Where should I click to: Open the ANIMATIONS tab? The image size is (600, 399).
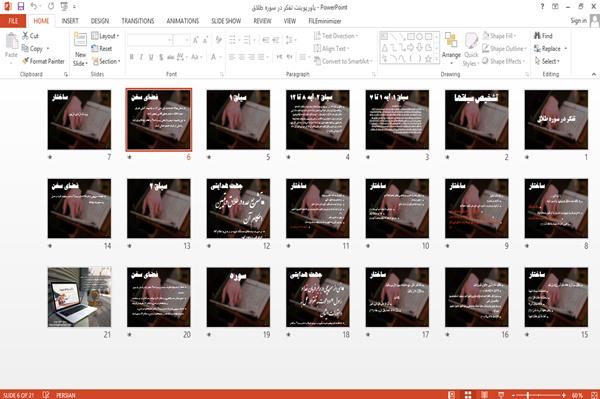pyautogui.click(x=183, y=21)
